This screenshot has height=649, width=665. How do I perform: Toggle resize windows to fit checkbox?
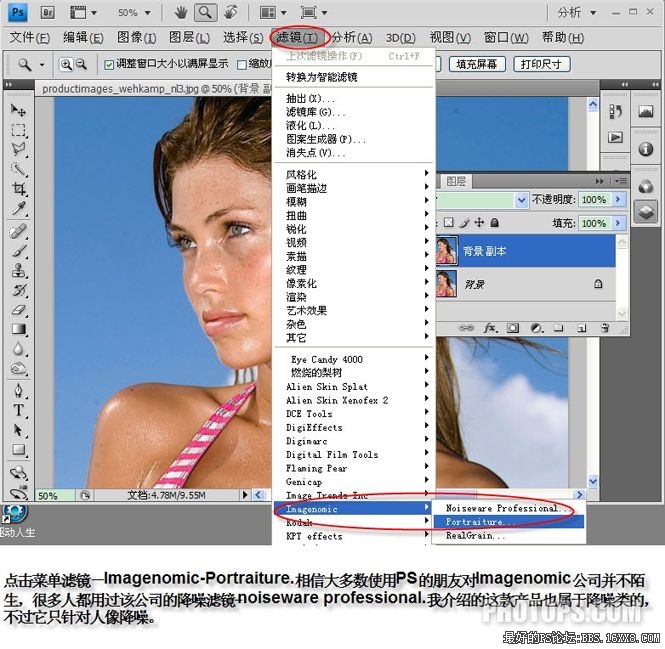pyautogui.click(x=109, y=65)
